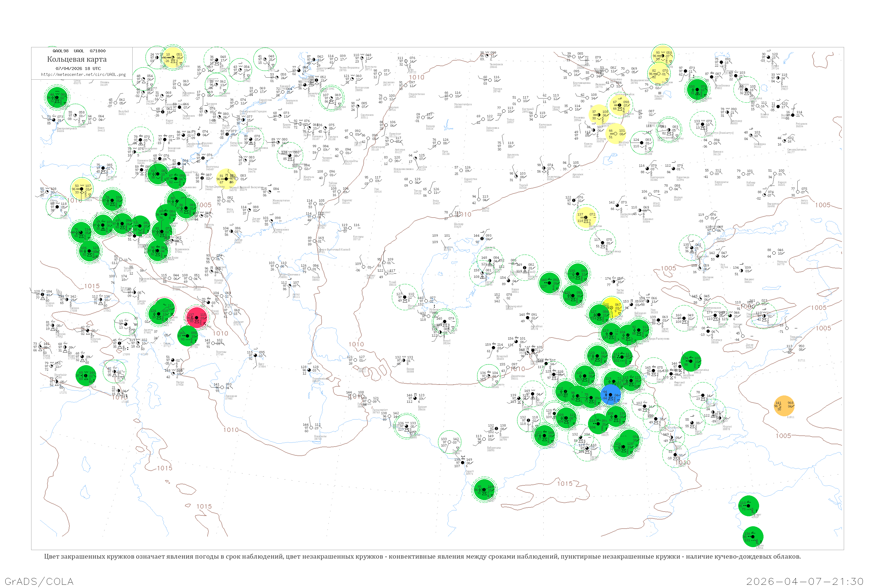The image size is (882, 588).
Task: Click the bottom-right green station circle
Action: [753, 537]
